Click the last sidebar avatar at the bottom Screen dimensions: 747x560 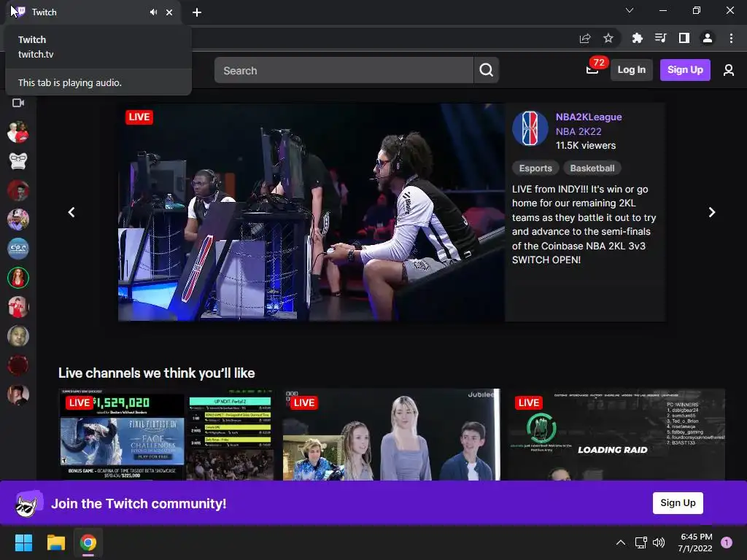pos(18,394)
